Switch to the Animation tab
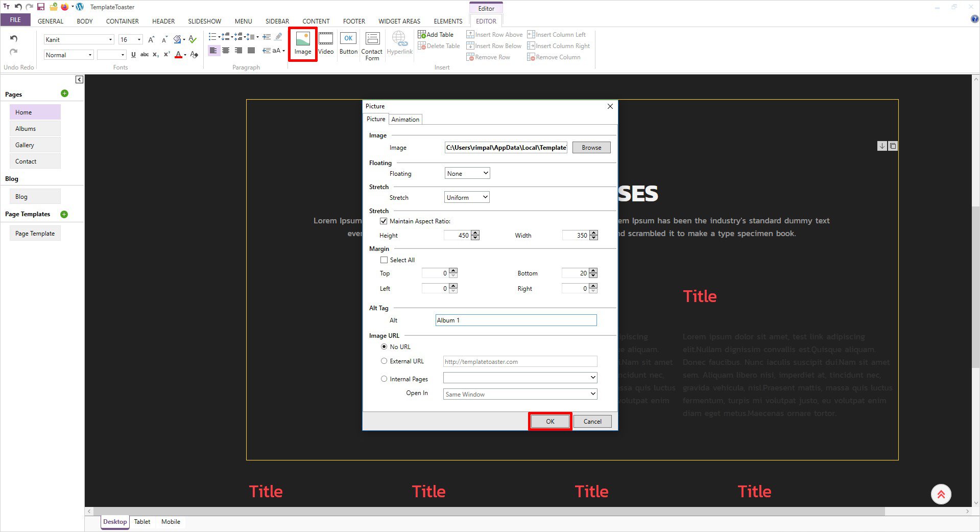 pos(405,120)
